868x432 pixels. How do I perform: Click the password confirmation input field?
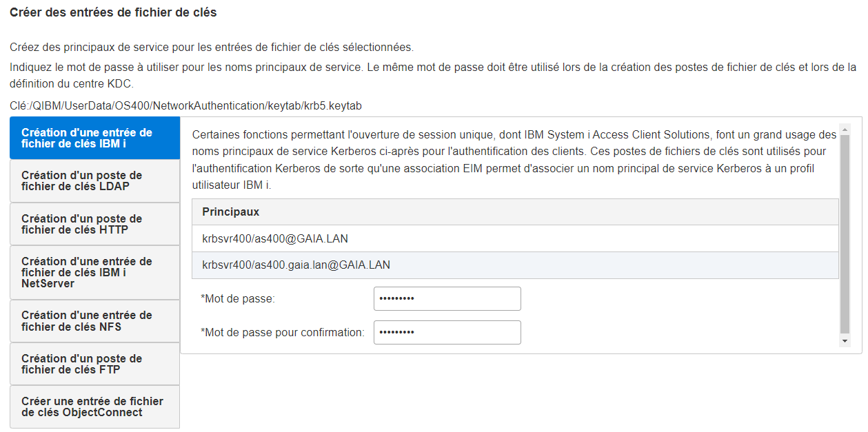pos(447,332)
